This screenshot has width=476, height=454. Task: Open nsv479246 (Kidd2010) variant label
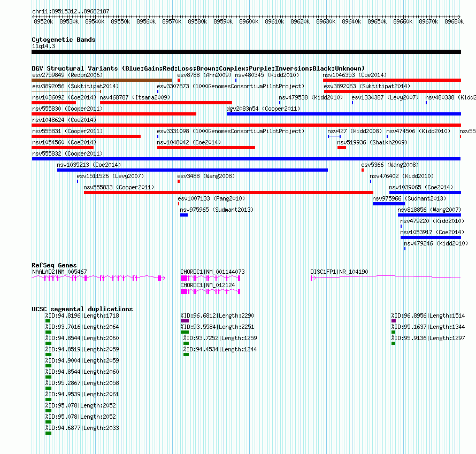click(x=436, y=243)
